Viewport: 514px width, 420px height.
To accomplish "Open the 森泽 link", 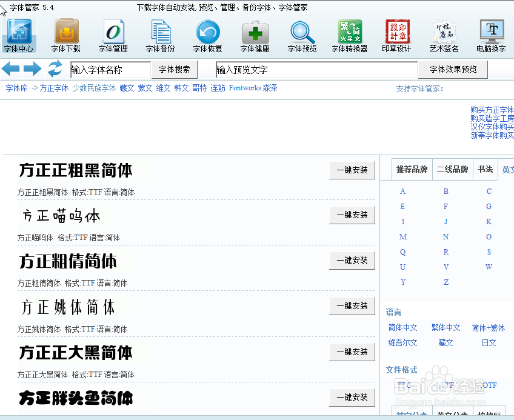I will (270, 88).
